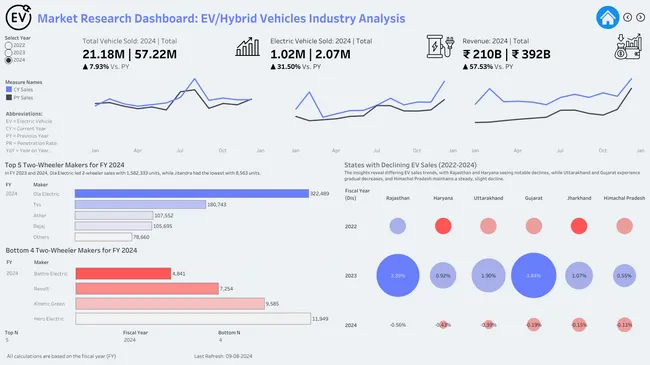The width and height of the screenshot is (650, 365).
Task: Click Rajasthan 2023 bubble 3.39%
Action: (398, 275)
